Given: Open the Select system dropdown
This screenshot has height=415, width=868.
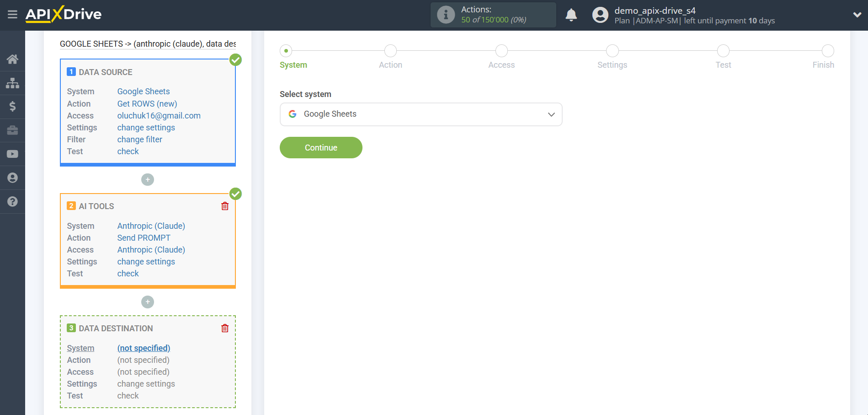Looking at the screenshot, I should tap(421, 114).
